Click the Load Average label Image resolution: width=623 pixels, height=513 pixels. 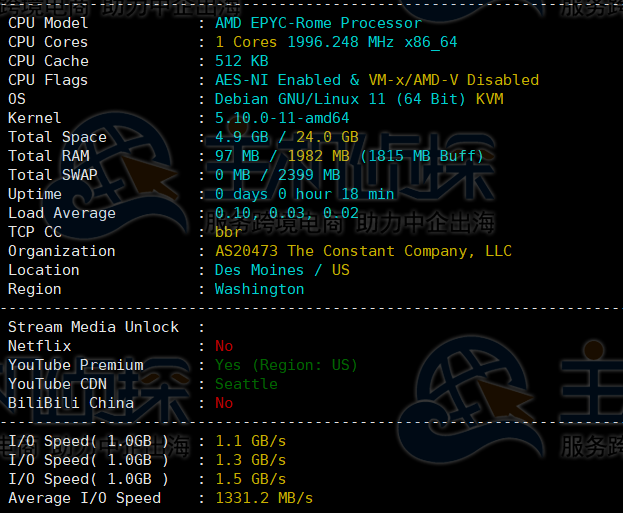[62, 213]
